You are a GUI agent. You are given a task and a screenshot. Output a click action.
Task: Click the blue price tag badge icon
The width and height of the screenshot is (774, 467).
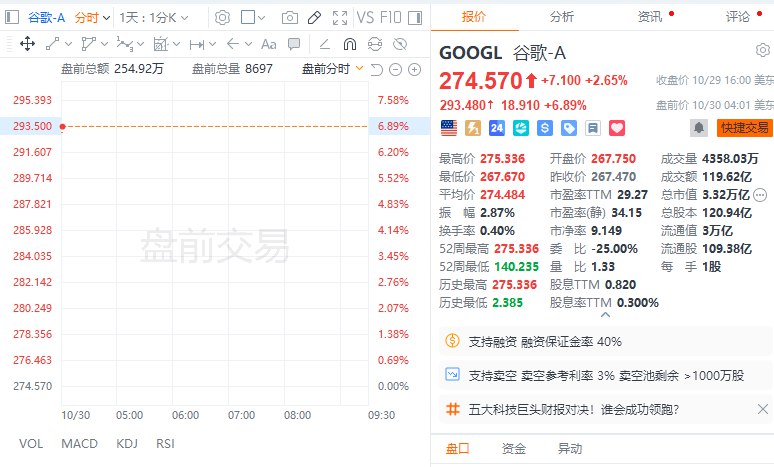click(x=569, y=128)
